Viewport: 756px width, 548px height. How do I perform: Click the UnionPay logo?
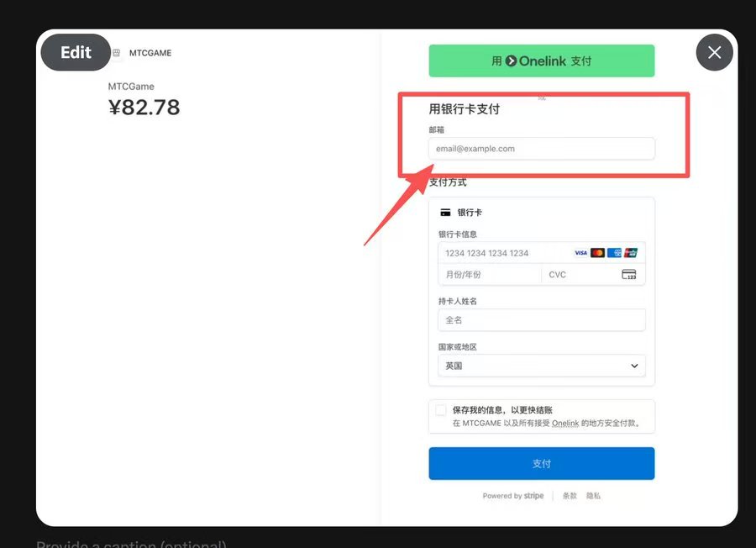click(x=631, y=253)
